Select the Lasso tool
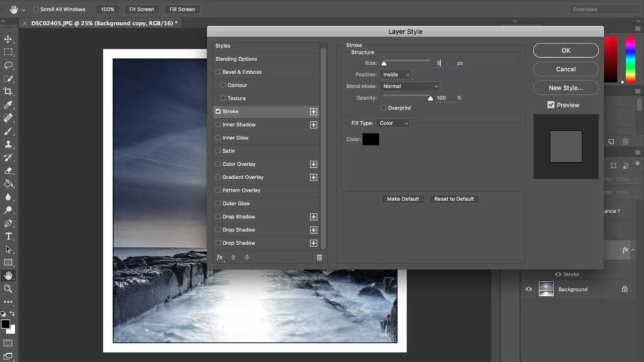This screenshot has width=644, height=362. (x=8, y=65)
